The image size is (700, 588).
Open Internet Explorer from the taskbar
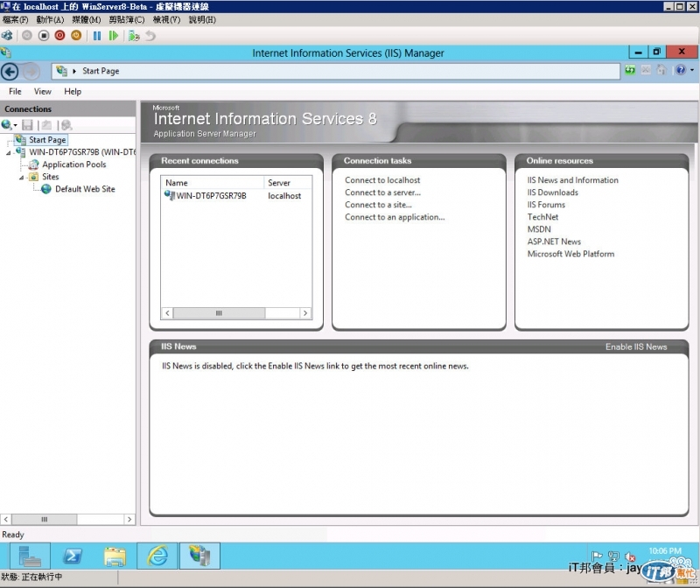pos(157,556)
